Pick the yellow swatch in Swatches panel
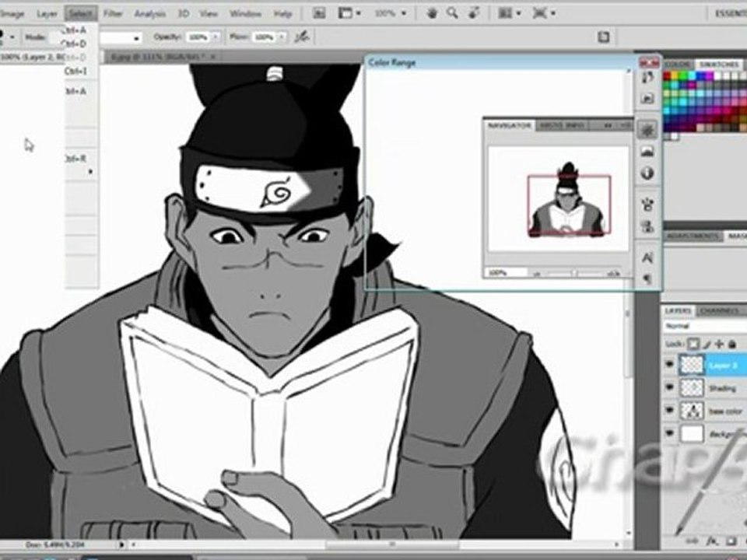The height and width of the screenshot is (560, 747). tap(675, 75)
